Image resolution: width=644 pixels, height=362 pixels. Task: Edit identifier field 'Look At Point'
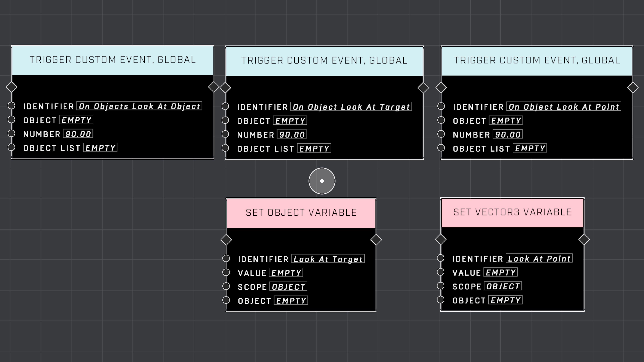click(x=539, y=258)
